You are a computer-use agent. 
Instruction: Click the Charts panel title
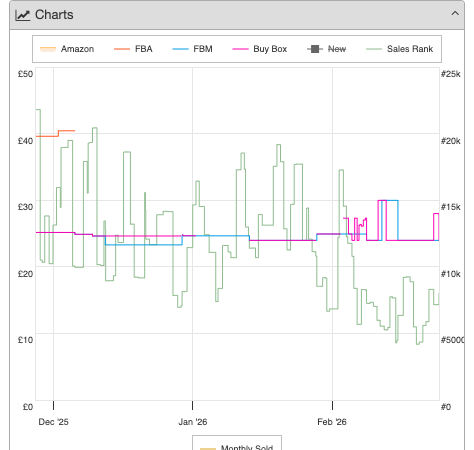54,15
